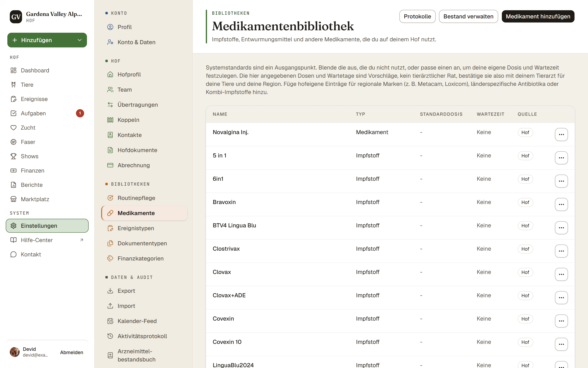Click the Abmelden link
The width and height of the screenshot is (588, 368).
tap(72, 352)
